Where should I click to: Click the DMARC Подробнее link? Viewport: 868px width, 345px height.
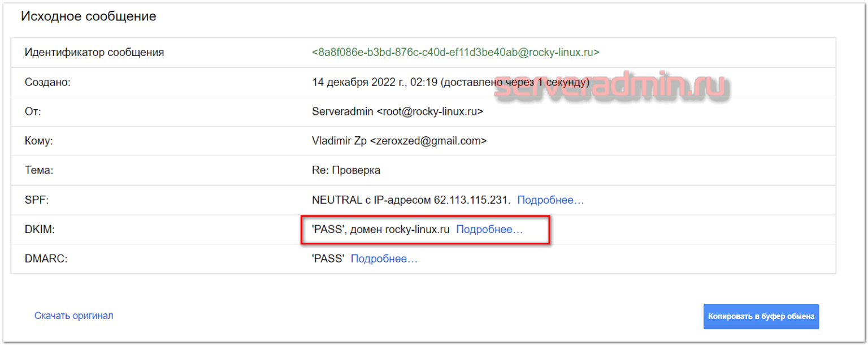[384, 258]
